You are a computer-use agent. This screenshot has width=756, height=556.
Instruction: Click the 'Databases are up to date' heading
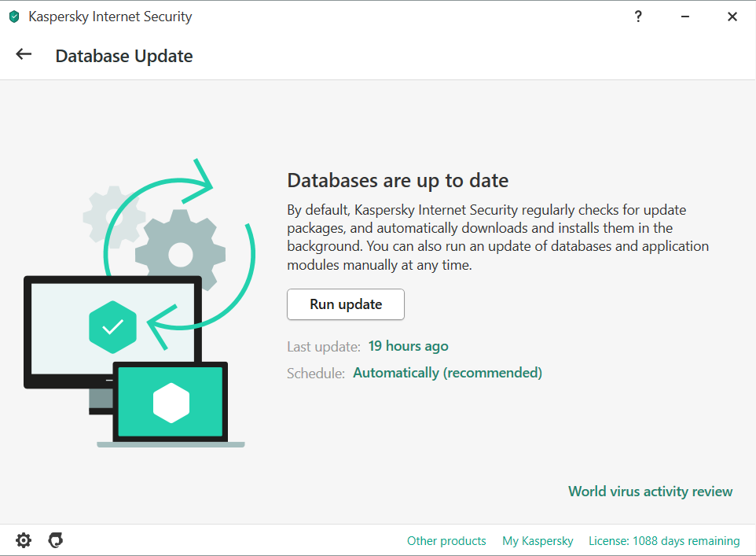(x=398, y=181)
